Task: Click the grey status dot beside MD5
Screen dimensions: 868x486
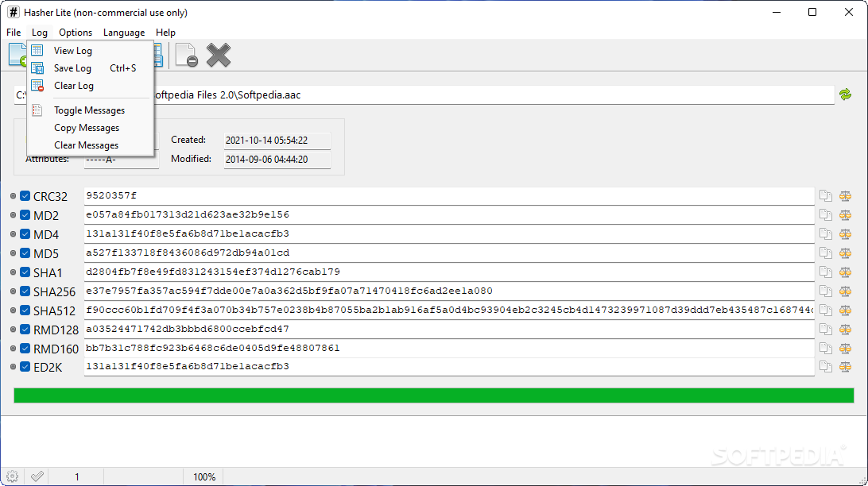Action: tap(14, 253)
